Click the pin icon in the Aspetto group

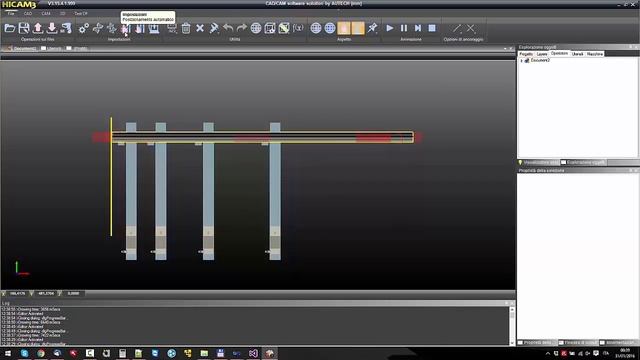pos(372,28)
